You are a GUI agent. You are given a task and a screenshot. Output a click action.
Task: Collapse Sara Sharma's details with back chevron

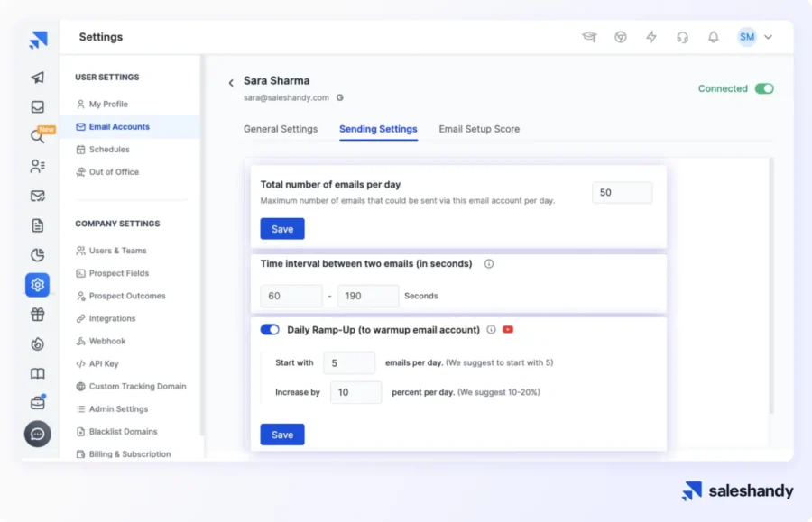[231, 81]
